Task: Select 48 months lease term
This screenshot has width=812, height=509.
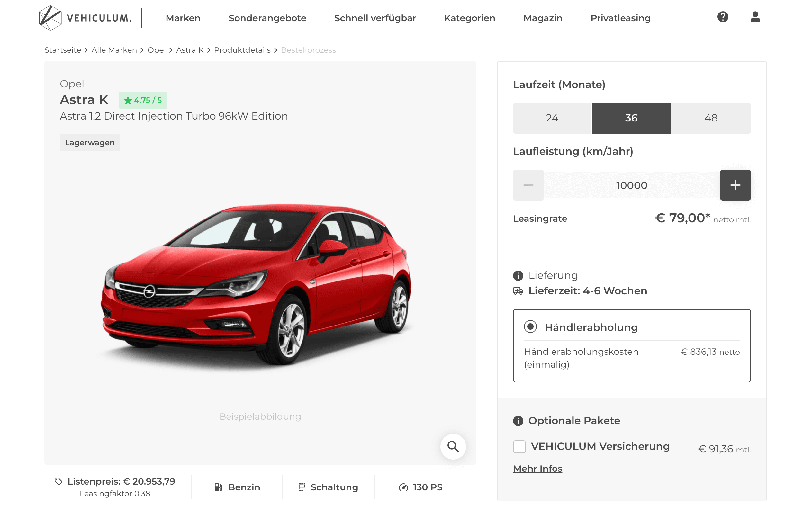Action: tap(711, 118)
